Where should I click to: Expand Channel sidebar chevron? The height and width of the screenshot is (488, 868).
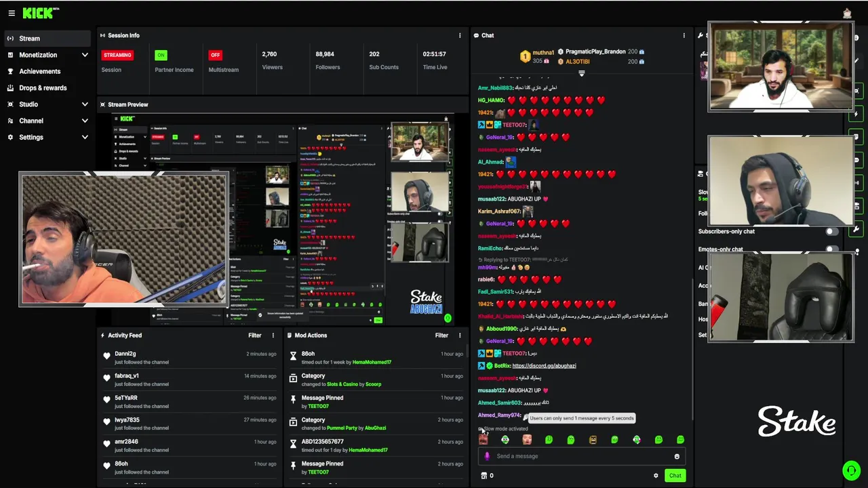coord(85,121)
